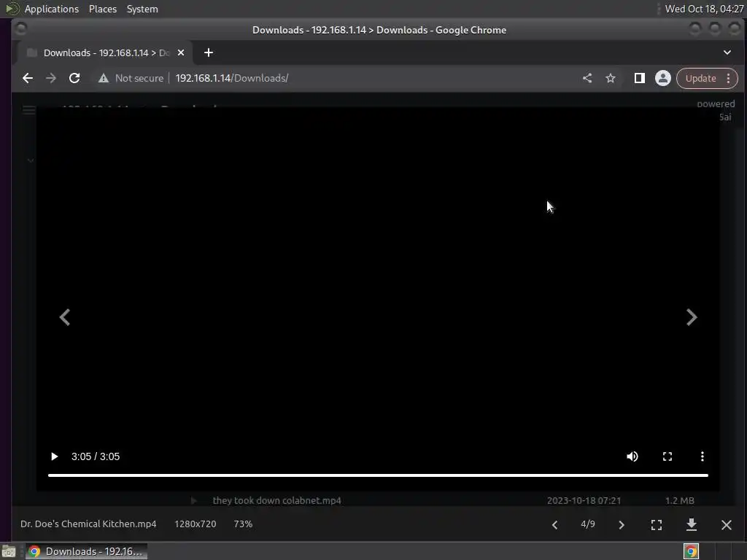Toggle the Chrome side panel
This screenshot has height=560, width=747.
click(x=639, y=78)
